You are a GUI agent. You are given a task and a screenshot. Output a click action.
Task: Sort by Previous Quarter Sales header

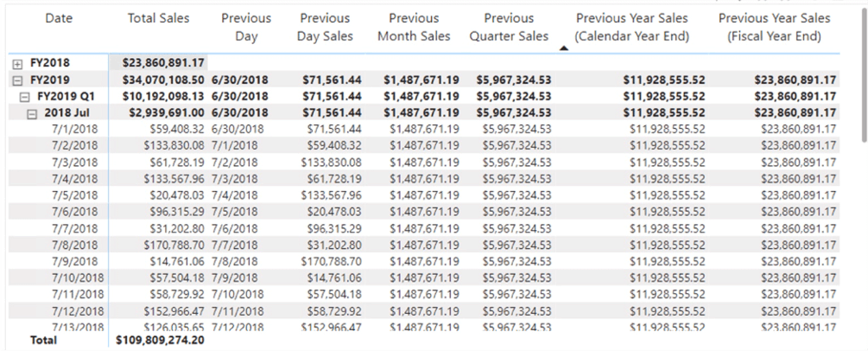(509, 27)
